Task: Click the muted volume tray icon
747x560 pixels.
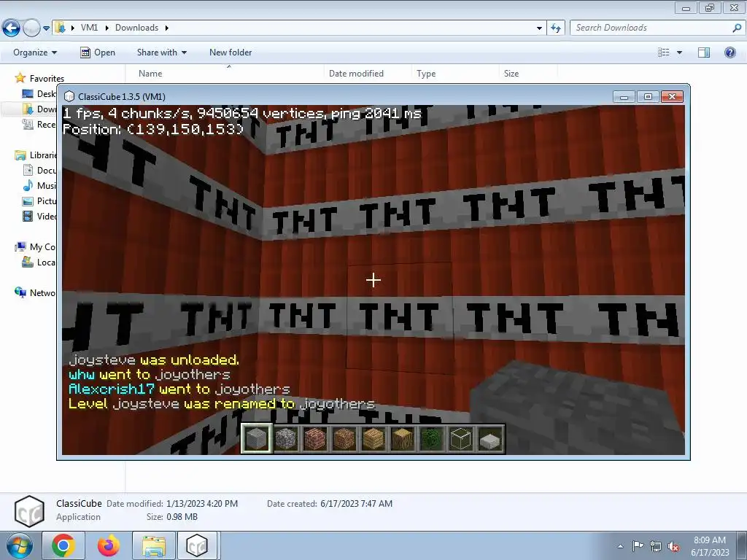Action: [673, 546]
